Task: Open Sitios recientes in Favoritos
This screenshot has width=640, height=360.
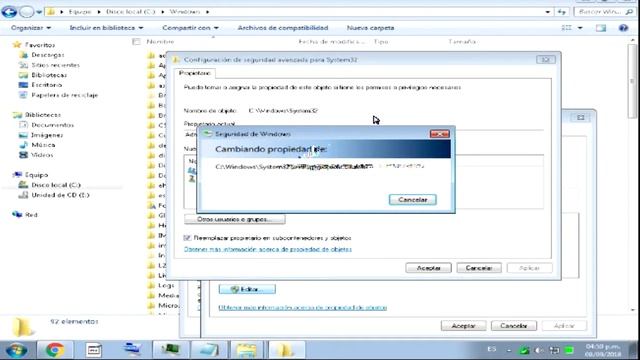Action: point(56,65)
